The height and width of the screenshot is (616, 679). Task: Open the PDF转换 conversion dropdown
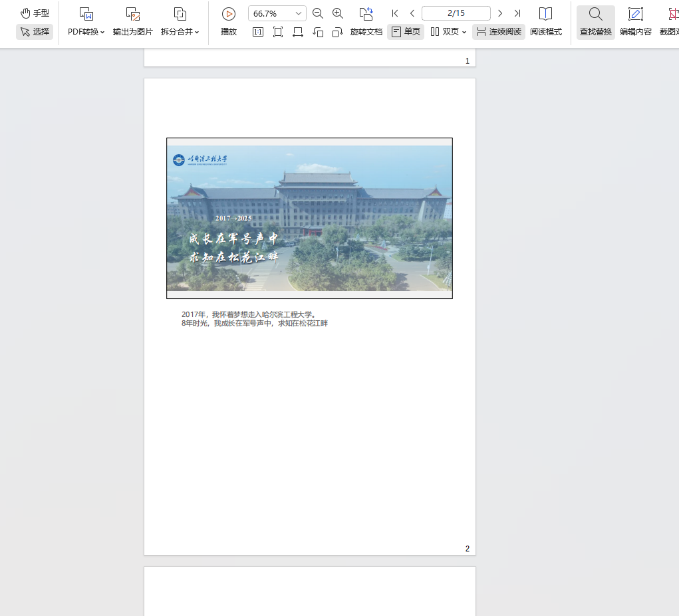[x=86, y=32]
